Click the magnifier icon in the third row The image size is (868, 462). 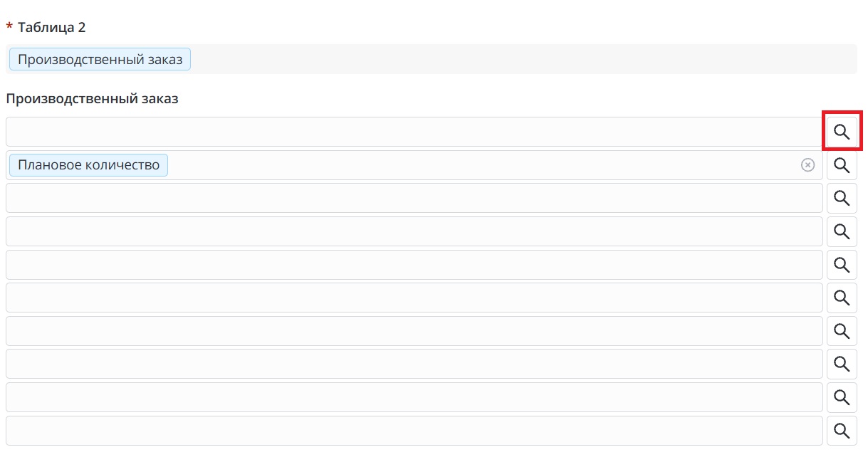coord(842,198)
